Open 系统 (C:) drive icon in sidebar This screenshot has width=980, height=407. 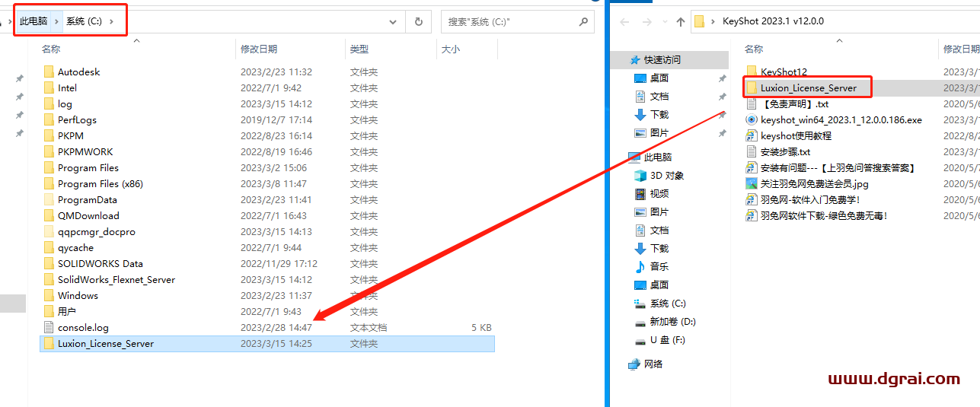(640, 303)
